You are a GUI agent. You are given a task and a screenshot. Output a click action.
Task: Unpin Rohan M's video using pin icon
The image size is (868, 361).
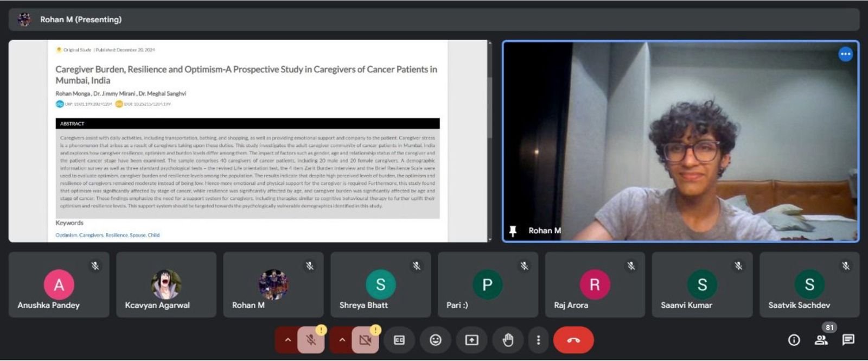pyautogui.click(x=513, y=231)
